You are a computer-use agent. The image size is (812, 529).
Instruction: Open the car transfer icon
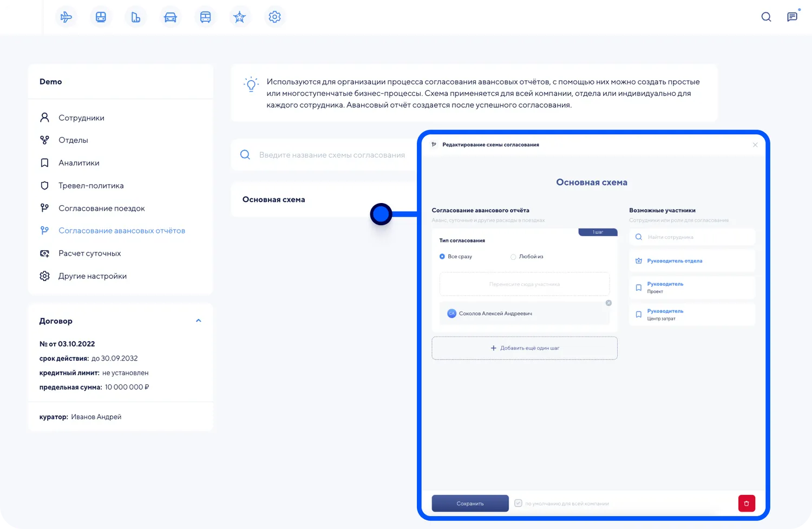170,17
